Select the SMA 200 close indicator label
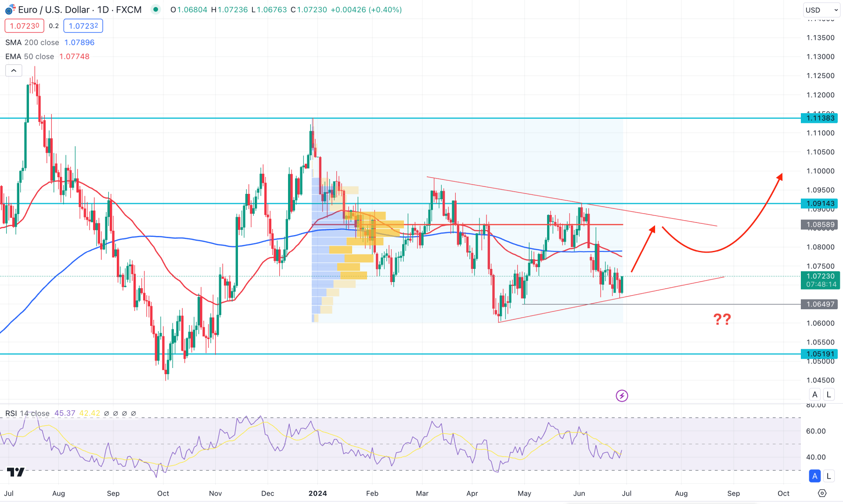This screenshot has height=504, width=843. coord(32,43)
